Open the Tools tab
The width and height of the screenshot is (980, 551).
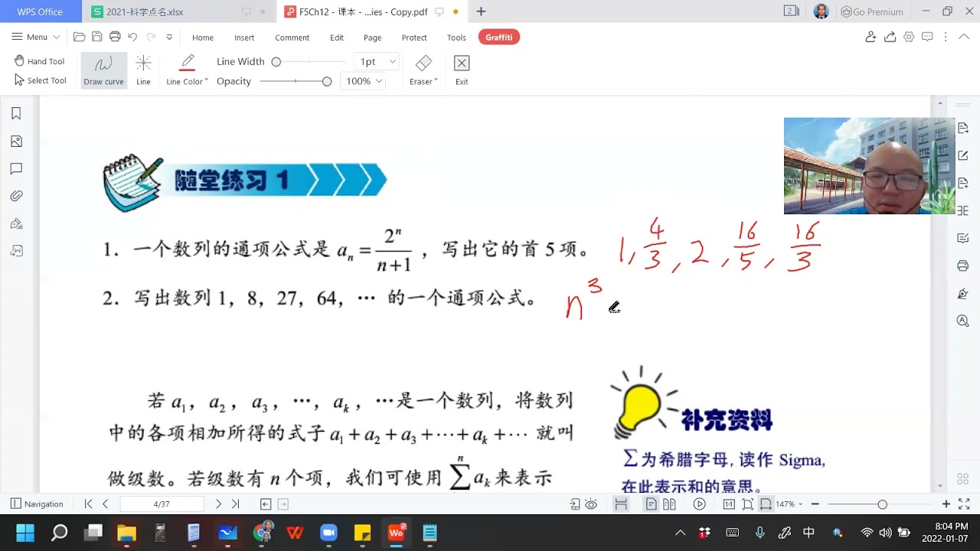(x=456, y=37)
